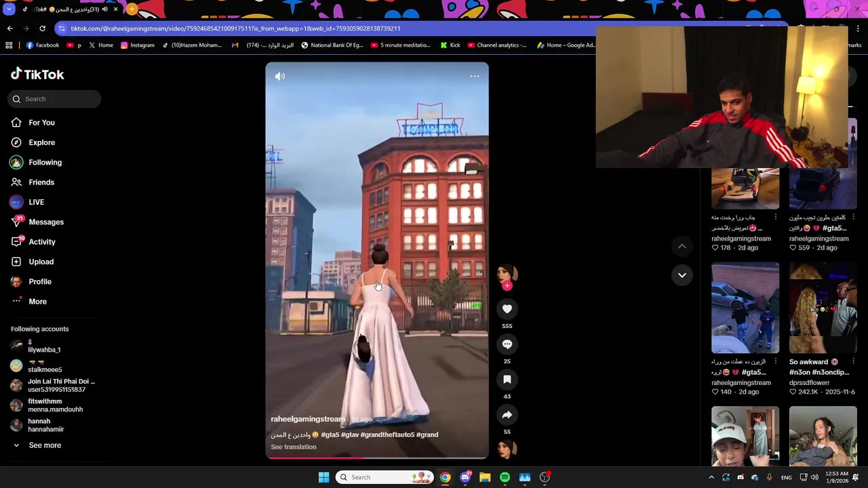This screenshot has height=488, width=868.
Task: Show hidden system tray icons
Action: tap(711, 477)
